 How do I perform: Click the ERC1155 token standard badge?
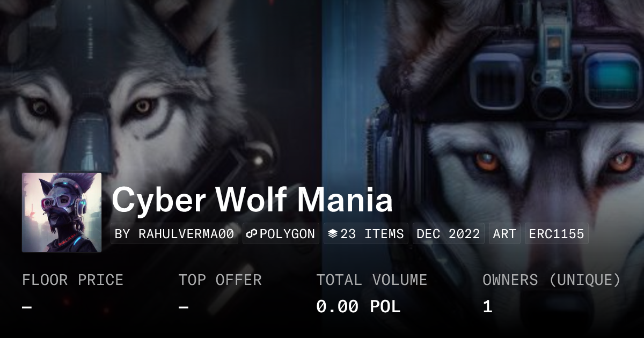pos(557,234)
